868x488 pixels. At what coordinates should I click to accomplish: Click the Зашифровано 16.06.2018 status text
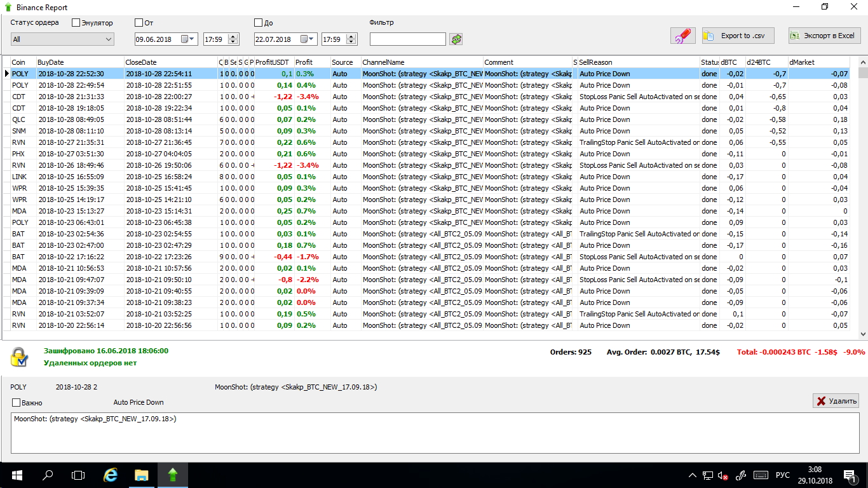pyautogui.click(x=106, y=351)
